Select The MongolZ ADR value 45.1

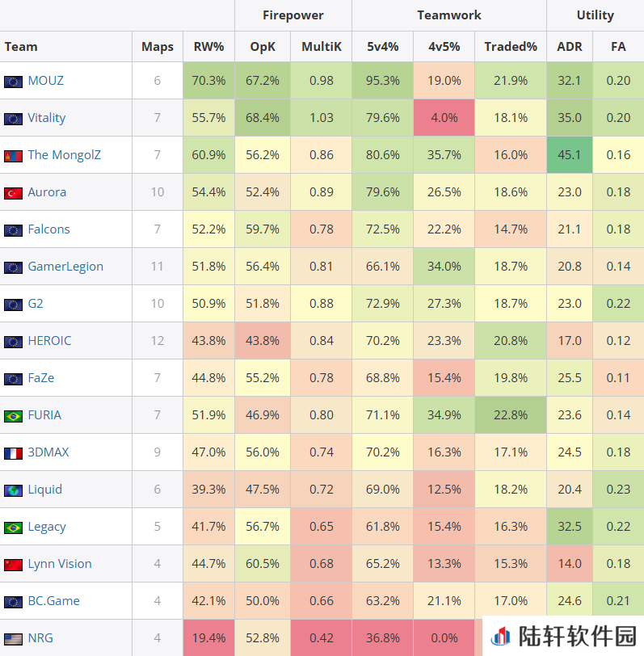point(570,155)
